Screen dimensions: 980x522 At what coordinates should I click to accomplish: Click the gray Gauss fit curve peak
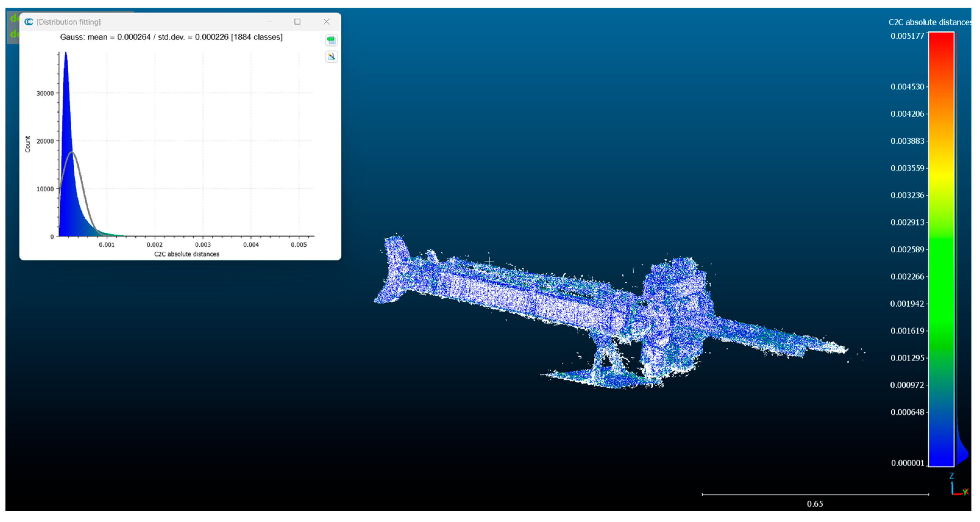(x=72, y=152)
